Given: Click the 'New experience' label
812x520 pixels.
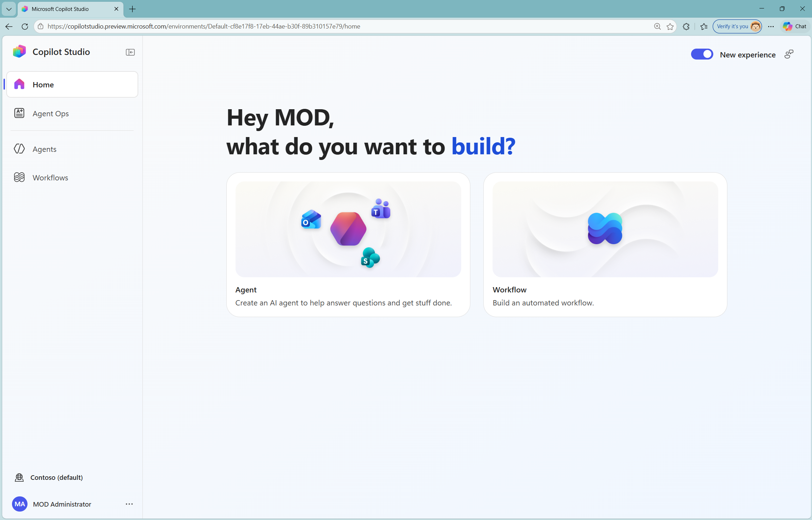Looking at the screenshot, I should (747, 55).
